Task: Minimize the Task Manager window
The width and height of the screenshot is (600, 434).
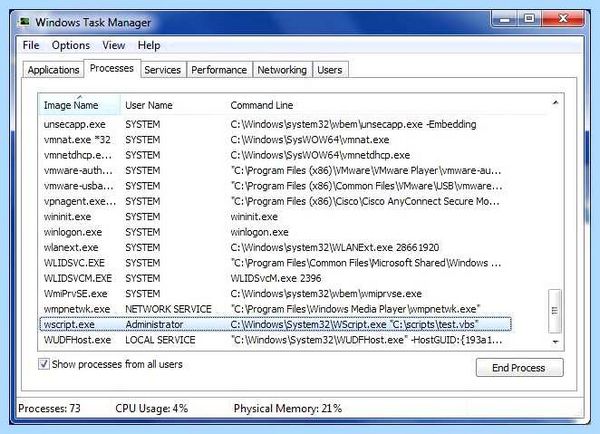Action: click(505, 18)
